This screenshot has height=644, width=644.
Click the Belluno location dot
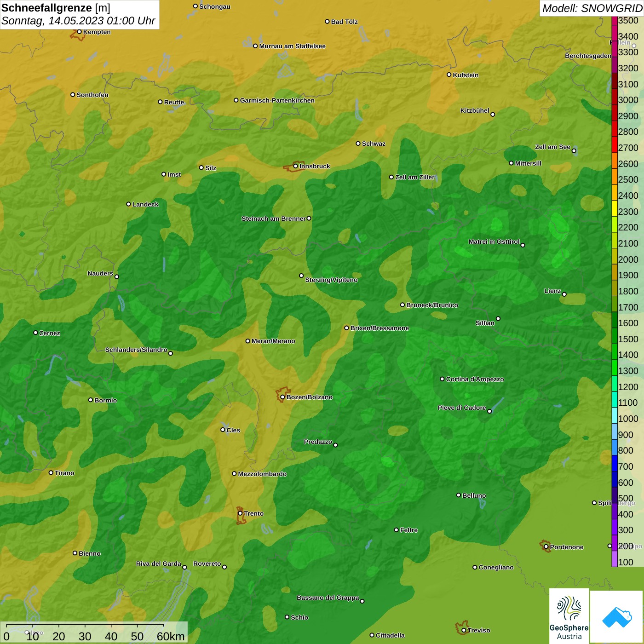pos(458,495)
